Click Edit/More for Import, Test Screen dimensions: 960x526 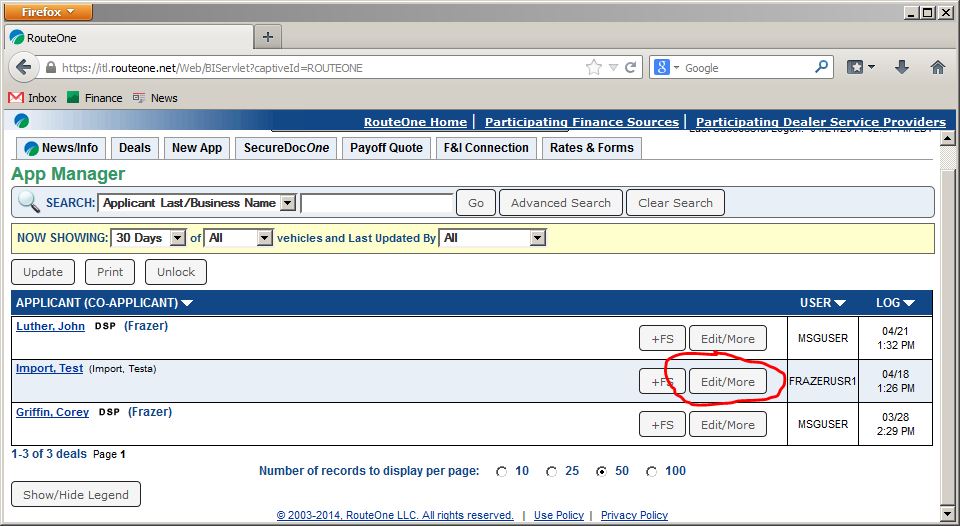(x=728, y=381)
